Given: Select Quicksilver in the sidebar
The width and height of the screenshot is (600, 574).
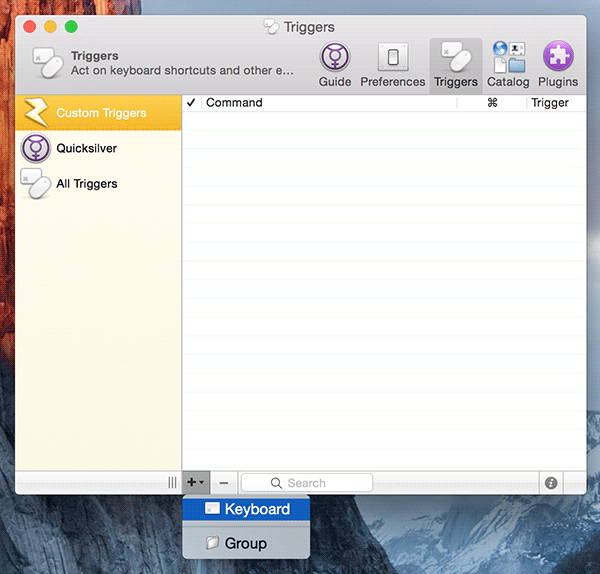Looking at the screenshot, I should pyautogui.click(x=98, y=148).
